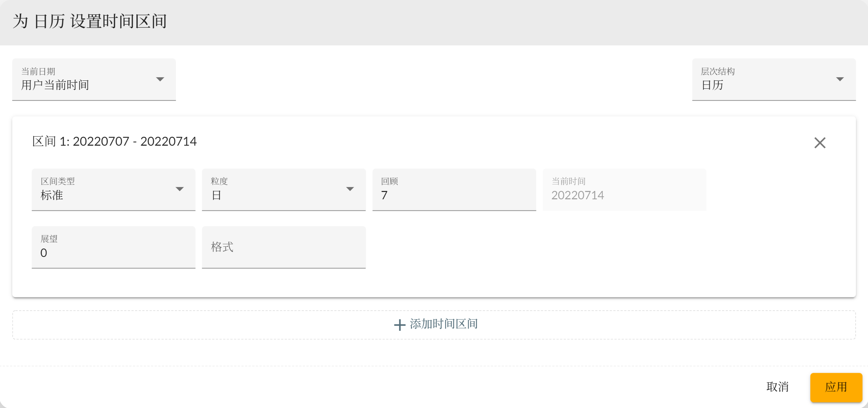Expand the 区间类型 field set to 标准

105,190
